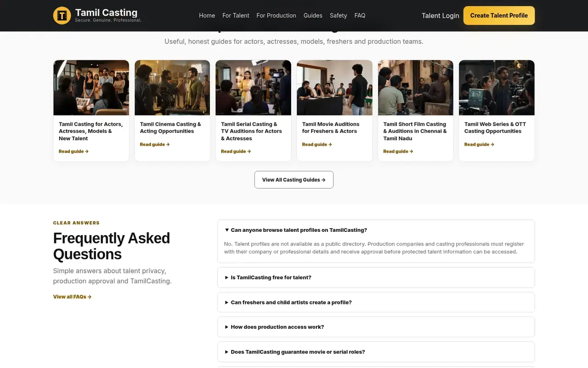This screenshot has height=368, width=588.
Task: Open the Home menu item
Action: click(x=207, y=15)
